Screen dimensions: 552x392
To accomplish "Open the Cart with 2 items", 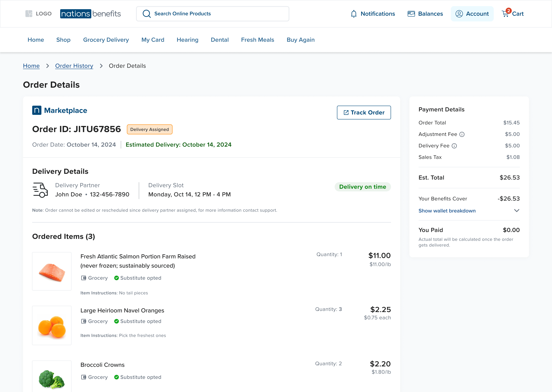I will [x=505, y=14].
